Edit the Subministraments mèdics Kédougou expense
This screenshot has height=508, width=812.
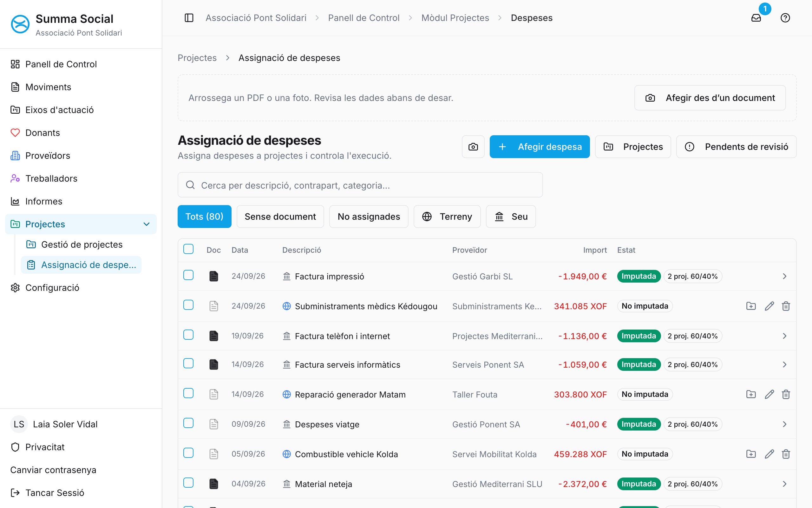pos(769,306)
